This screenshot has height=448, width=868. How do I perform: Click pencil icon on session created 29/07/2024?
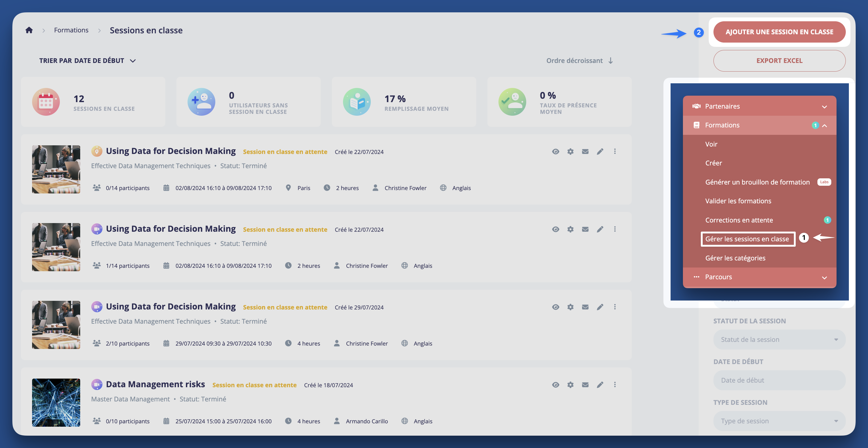(600, 307)
